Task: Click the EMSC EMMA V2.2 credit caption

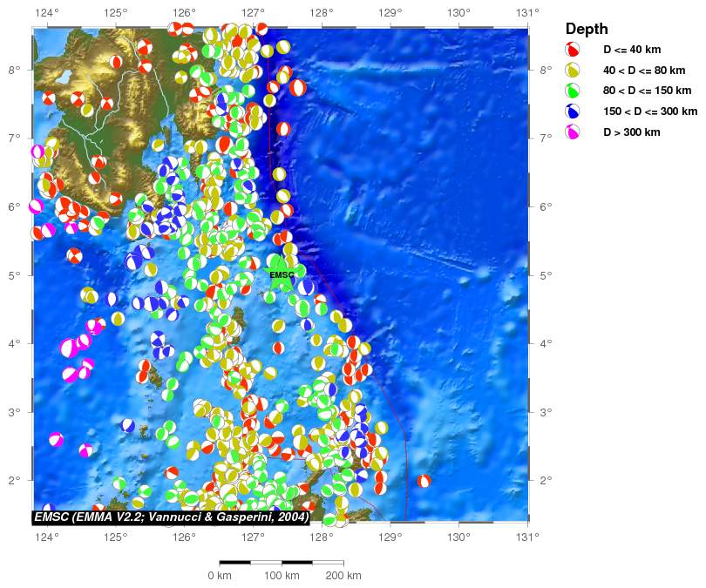Action: pos(171,517)
